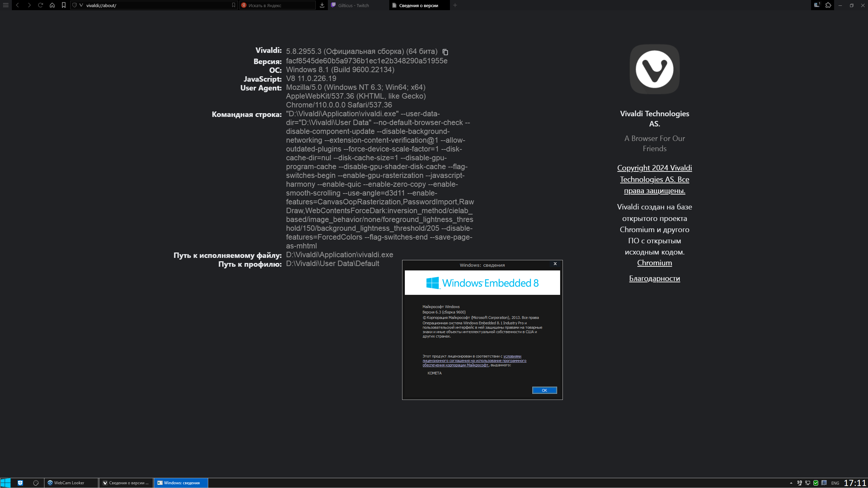Go back with the browser back arrow
868x488 pixels.
coord(17,5)
